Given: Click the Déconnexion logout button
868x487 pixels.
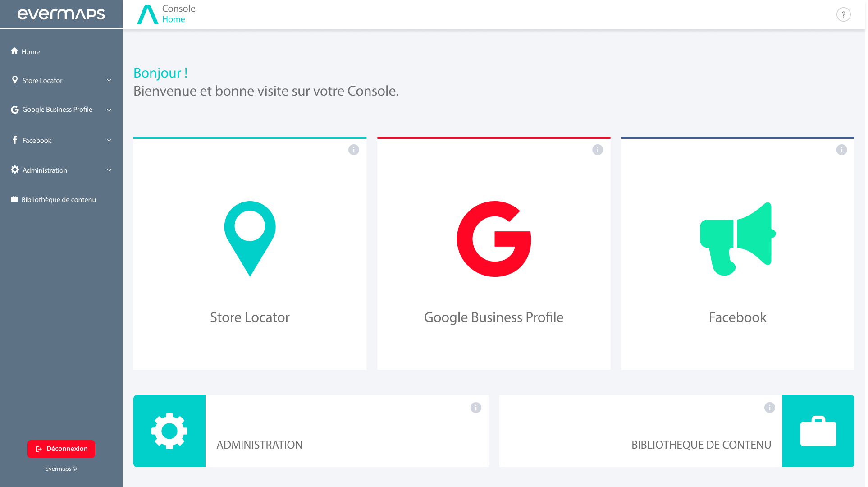Looking at the screenshot, I should 61,449.
